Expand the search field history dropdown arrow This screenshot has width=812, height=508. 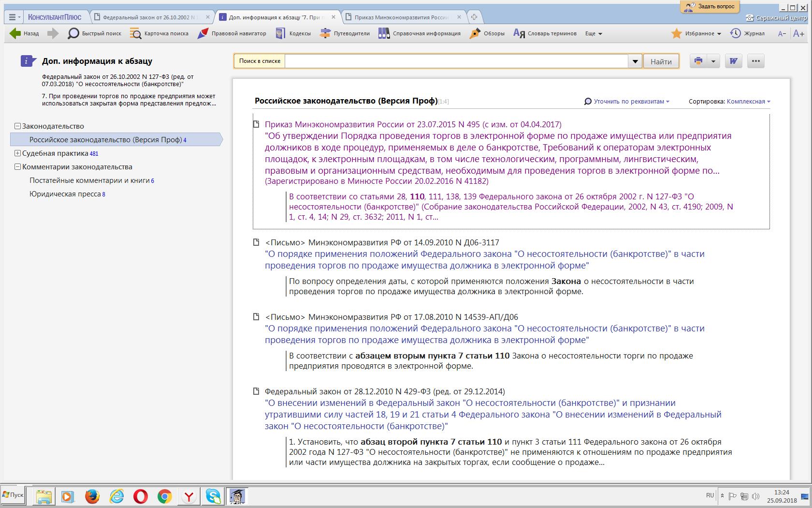(x=635, y=61)
